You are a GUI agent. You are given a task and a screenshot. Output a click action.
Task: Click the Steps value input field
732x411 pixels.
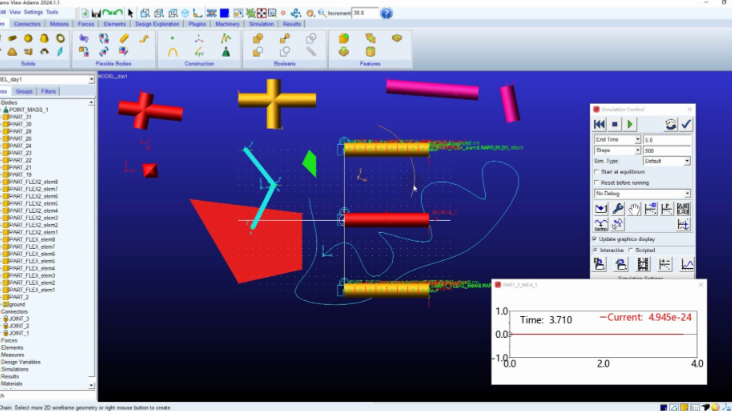(667, 150)
